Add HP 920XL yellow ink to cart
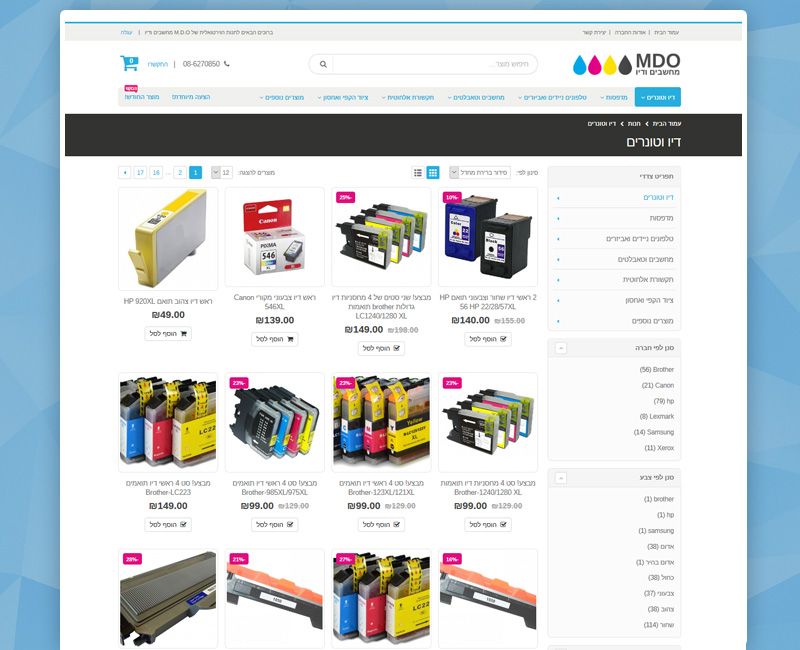The image size is (800, 650). pyautogui.click(x=168, y=334)
